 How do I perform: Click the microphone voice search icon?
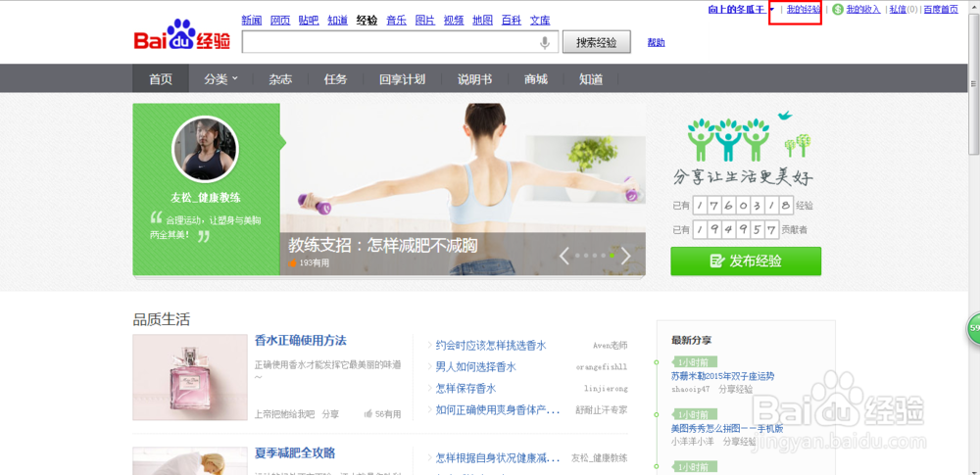[x=545, y=42]
